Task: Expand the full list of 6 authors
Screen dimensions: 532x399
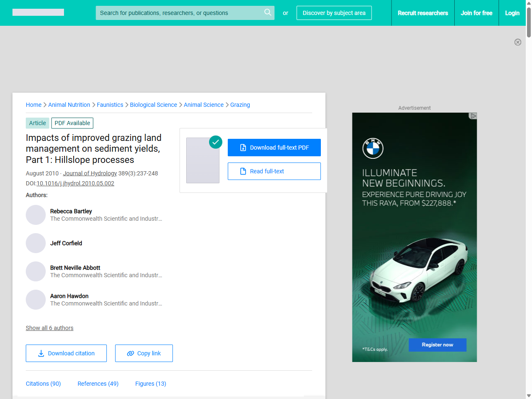Action: pos(49,328)
